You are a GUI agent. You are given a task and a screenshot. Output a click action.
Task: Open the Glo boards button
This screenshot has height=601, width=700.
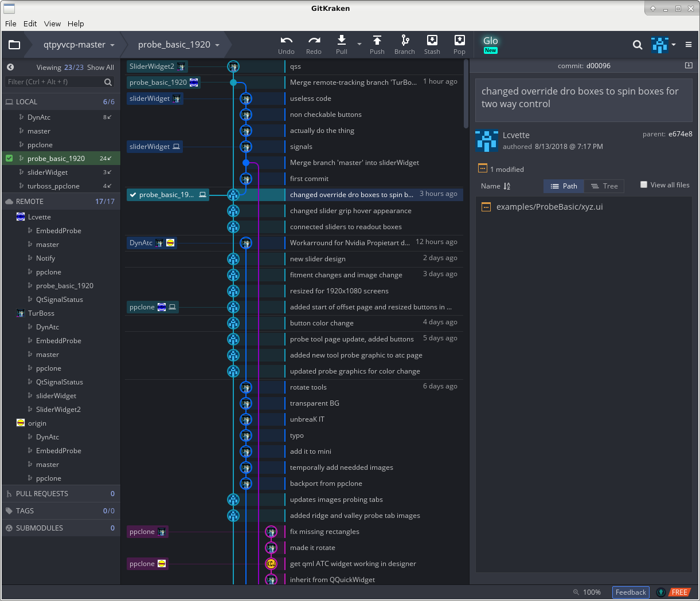490,44
